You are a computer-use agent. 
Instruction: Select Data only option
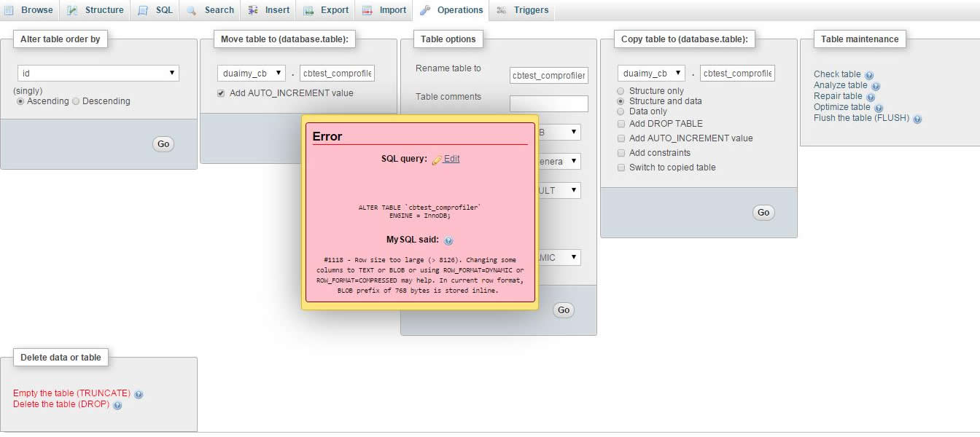tap(621, 111)
